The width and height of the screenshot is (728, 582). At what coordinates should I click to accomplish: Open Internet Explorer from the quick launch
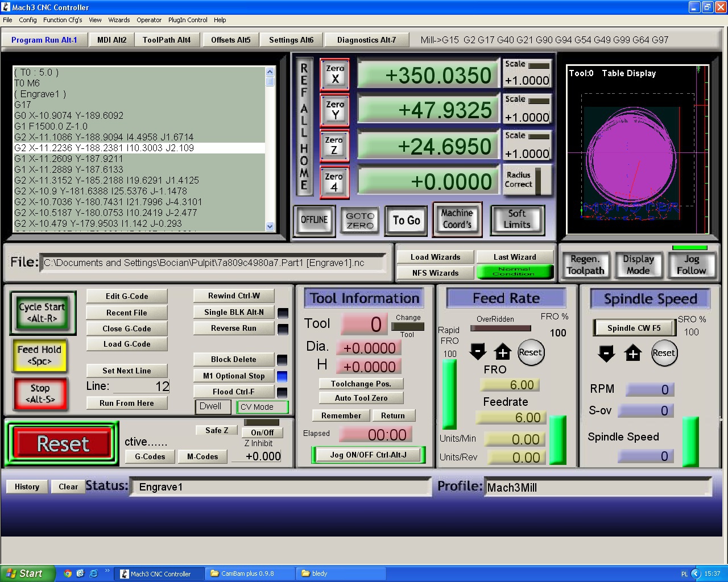pyautogui.click(x=93, y=573)
